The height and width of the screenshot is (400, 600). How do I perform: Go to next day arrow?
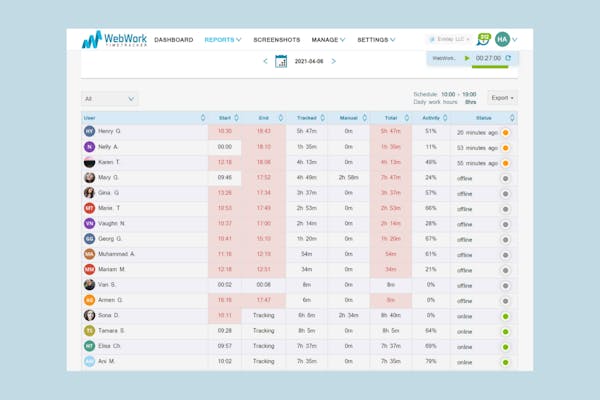(334, 61)
